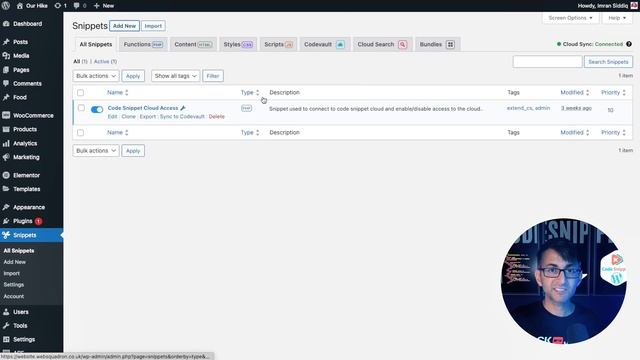
Task: Open the Cloud Search tab
Action: [x=382, y=44]
